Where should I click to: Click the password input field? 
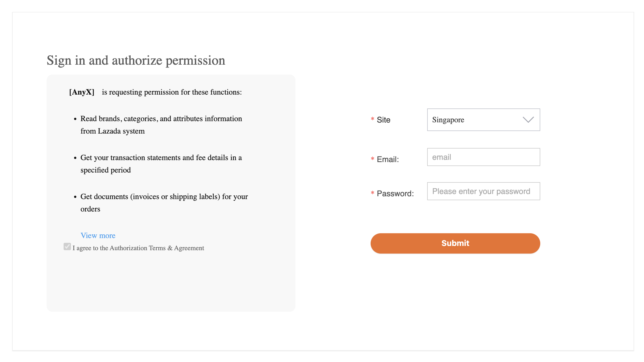(x=483, y=191)
